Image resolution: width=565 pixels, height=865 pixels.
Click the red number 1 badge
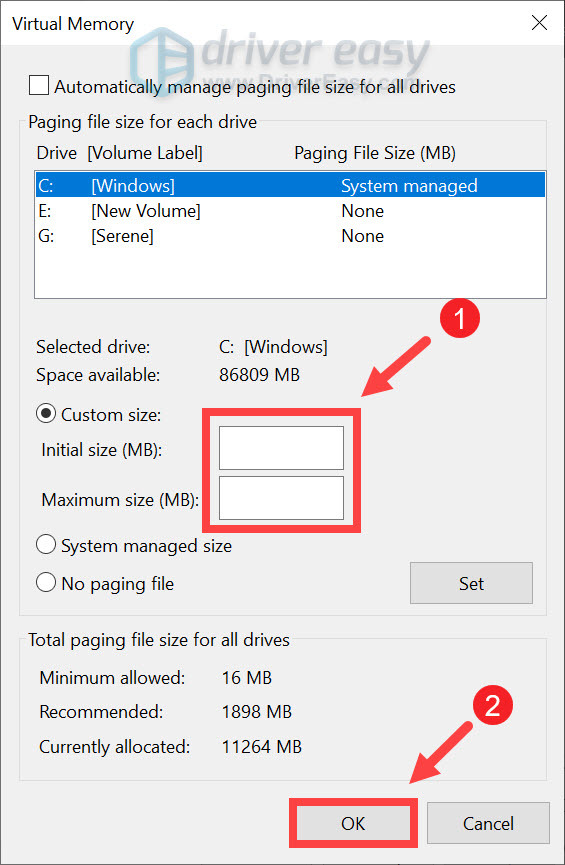click(x=460, y=318)
